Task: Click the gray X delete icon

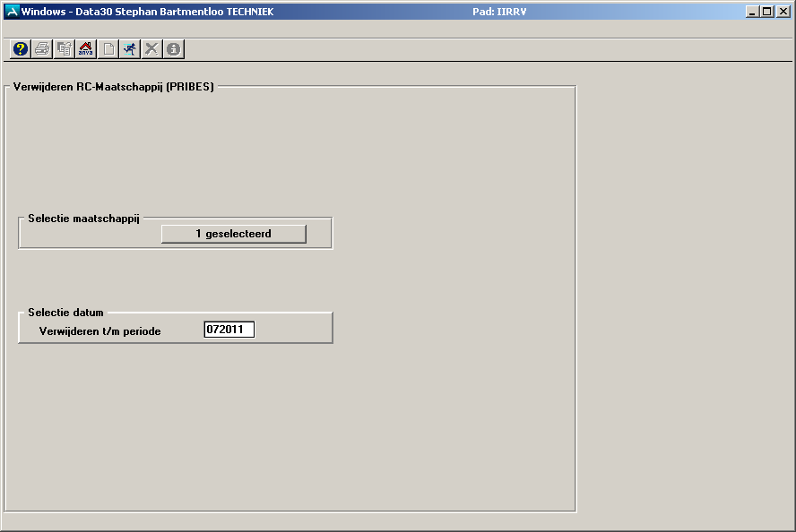Action: pyautogui.click(x=152, y=49)
